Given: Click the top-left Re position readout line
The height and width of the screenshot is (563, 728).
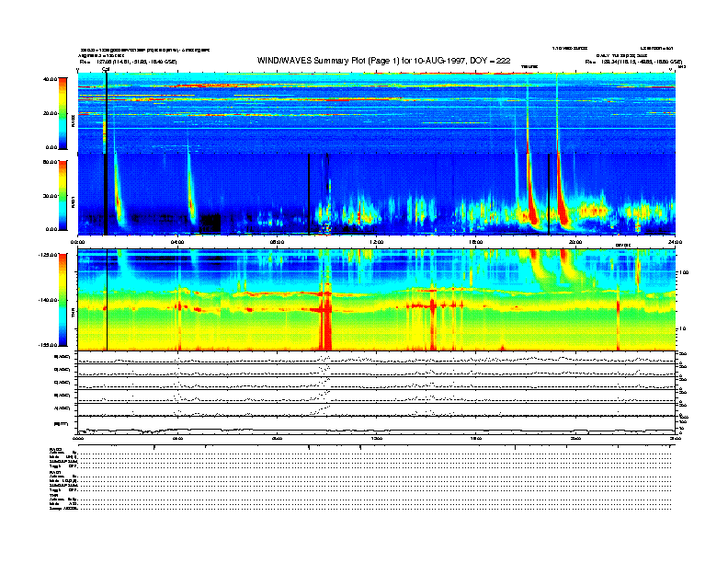Looking at the screenshot, I should pyautogui.click(x=128, y=62).
